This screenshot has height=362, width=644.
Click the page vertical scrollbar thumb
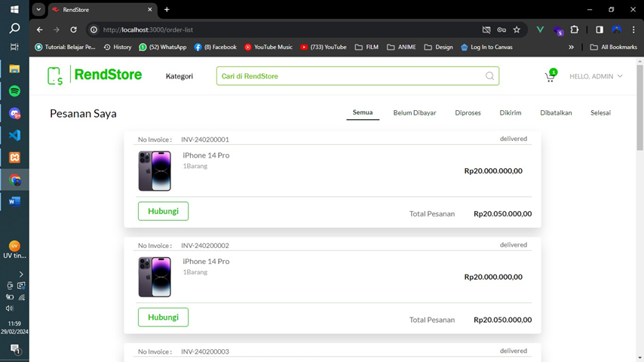pos(640,108)
